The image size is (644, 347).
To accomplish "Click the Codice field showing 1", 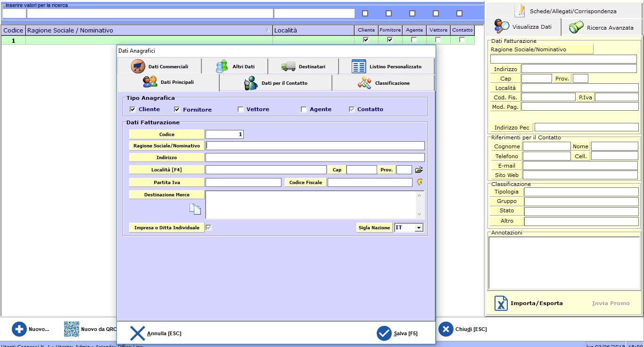I will click(224, 135).
